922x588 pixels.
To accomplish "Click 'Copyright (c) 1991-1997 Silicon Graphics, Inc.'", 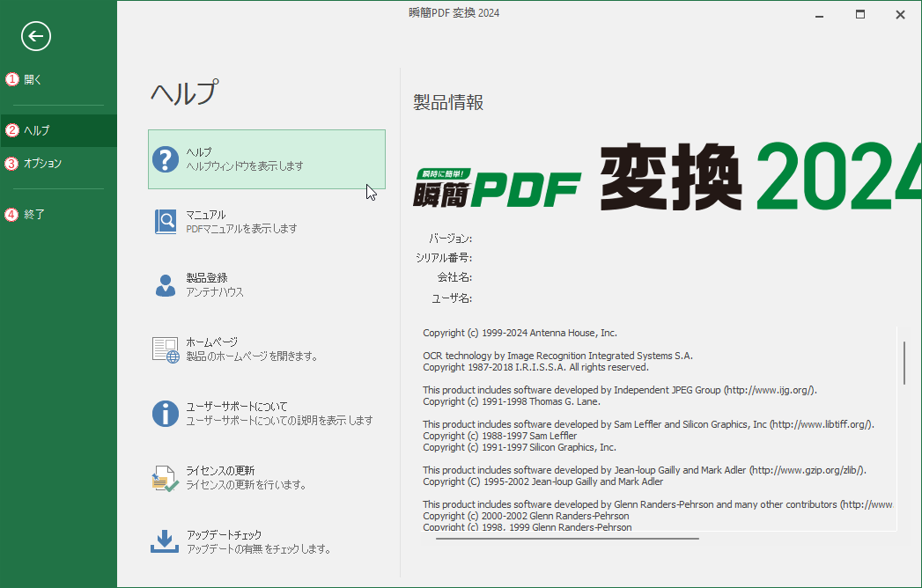I will (520, 447).
